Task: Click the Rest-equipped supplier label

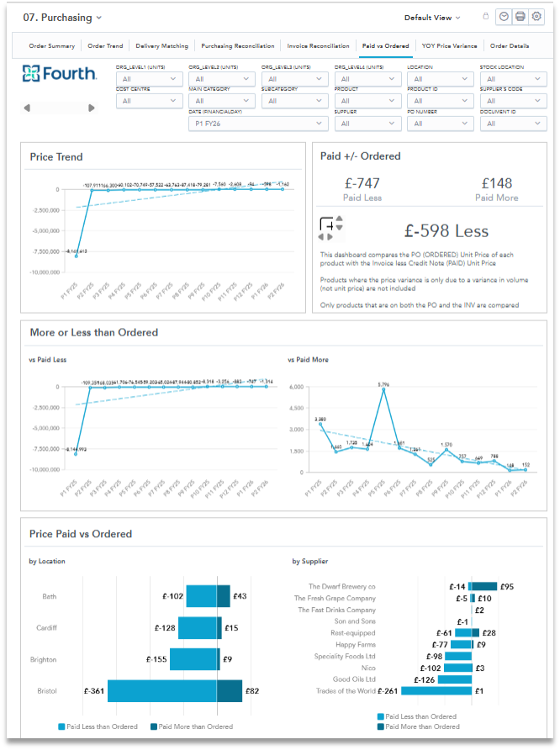Action: coord(353,633)
